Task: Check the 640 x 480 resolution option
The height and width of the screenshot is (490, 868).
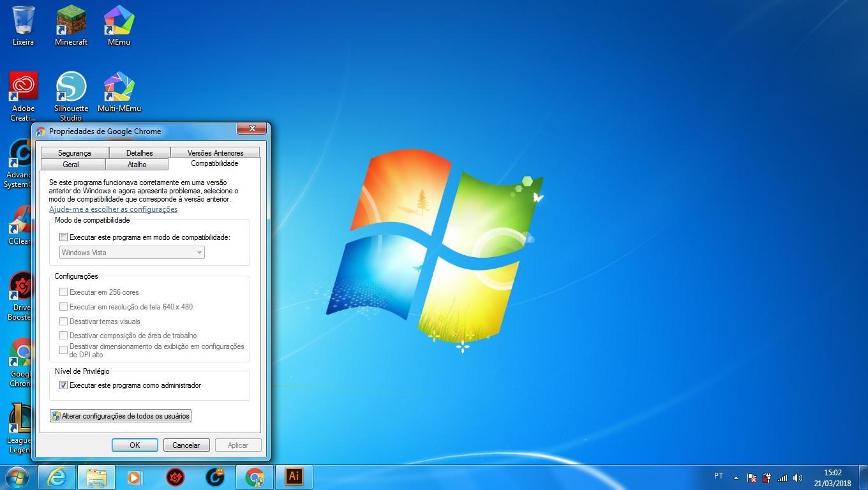Action: [64, 307]
